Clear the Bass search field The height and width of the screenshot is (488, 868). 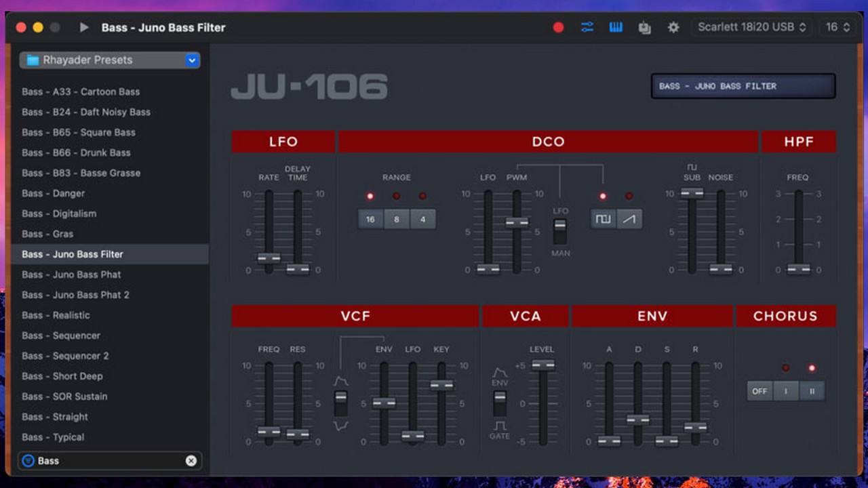click(x=191, y=461)
